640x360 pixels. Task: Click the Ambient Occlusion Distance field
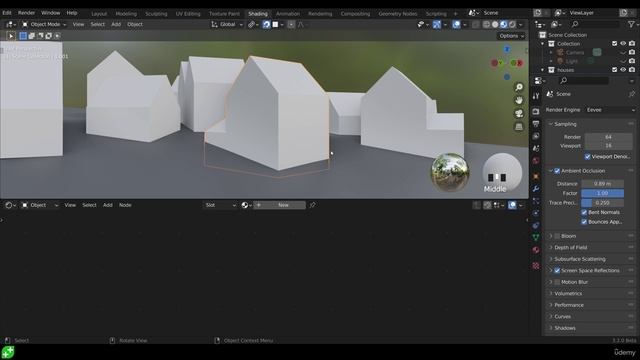pos(602,184)
